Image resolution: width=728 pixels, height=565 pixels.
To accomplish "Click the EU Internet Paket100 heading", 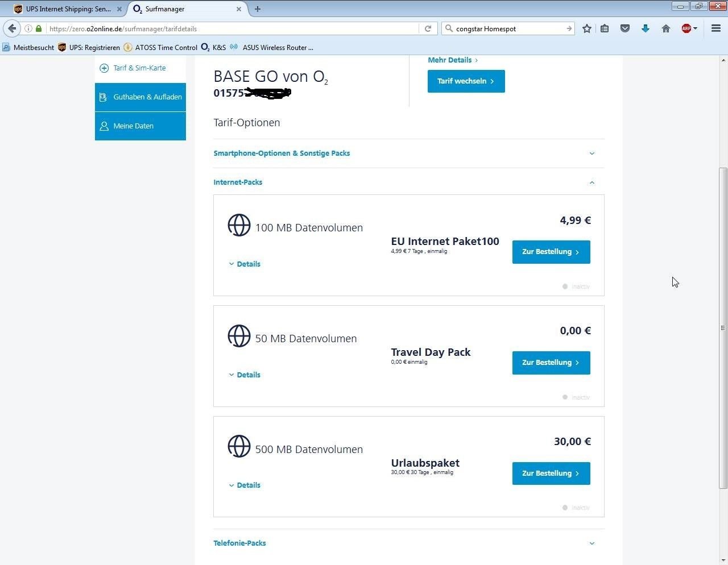I will click(445, 242).
